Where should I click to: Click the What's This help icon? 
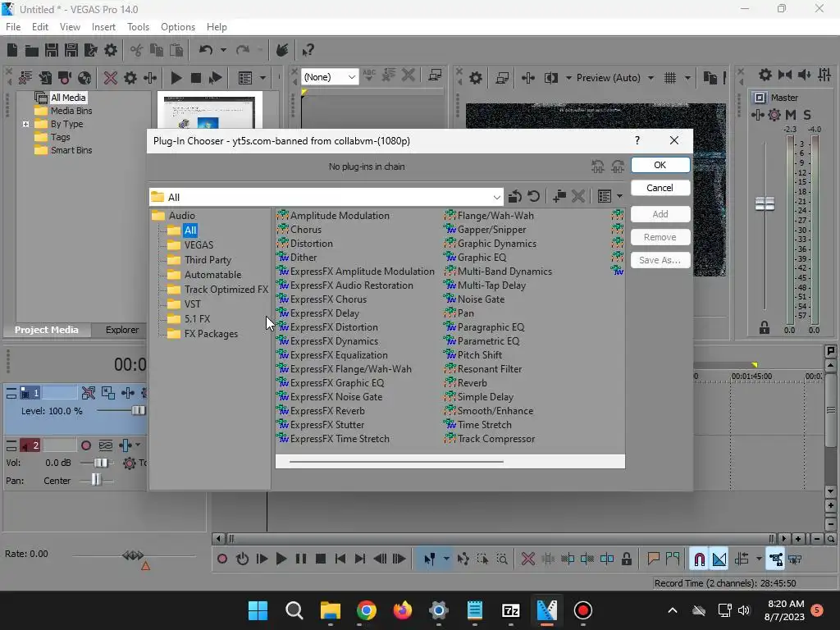pos(308,50)
